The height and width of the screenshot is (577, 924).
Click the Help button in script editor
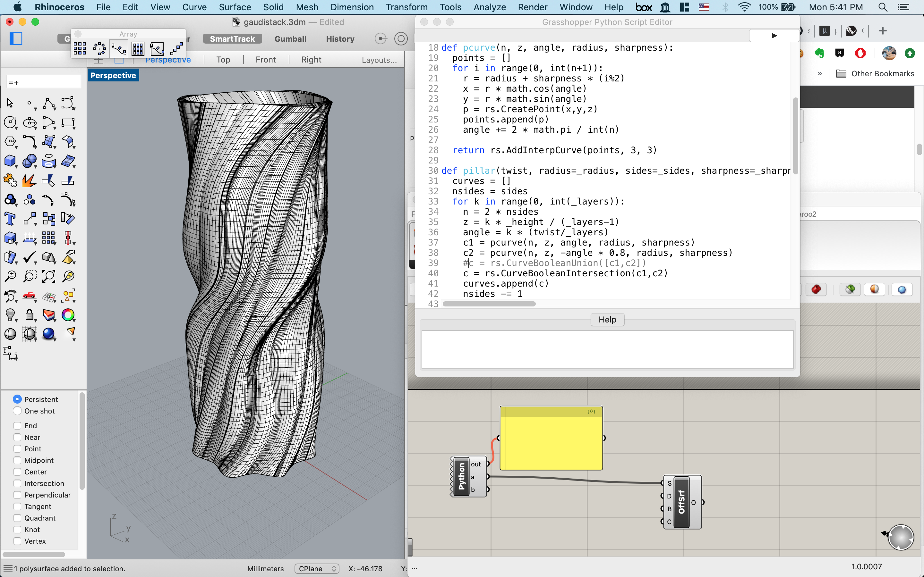coord(607,319)
